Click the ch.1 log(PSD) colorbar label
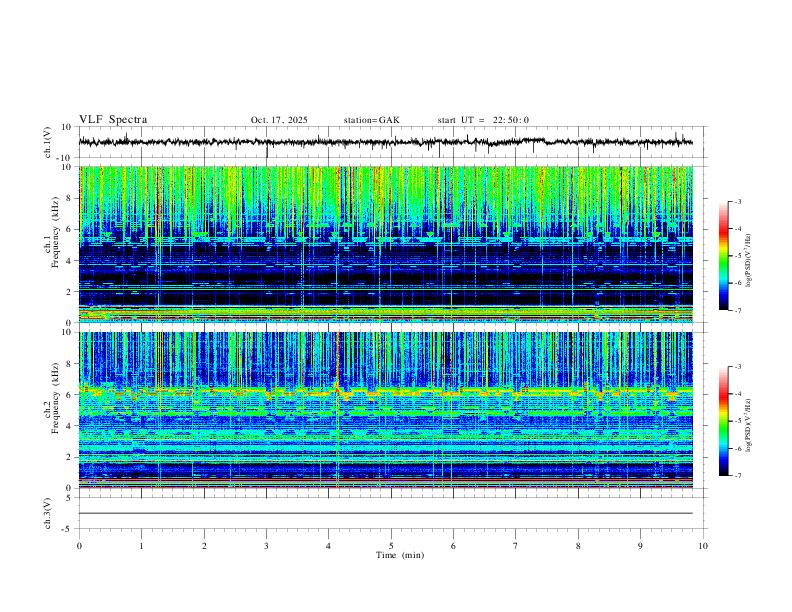 coord(749,260)
